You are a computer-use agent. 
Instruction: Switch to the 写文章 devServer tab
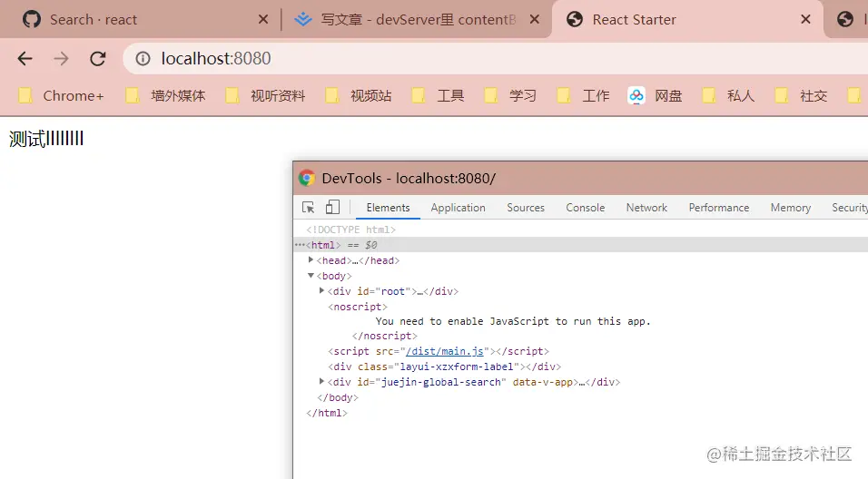(415, 19)
